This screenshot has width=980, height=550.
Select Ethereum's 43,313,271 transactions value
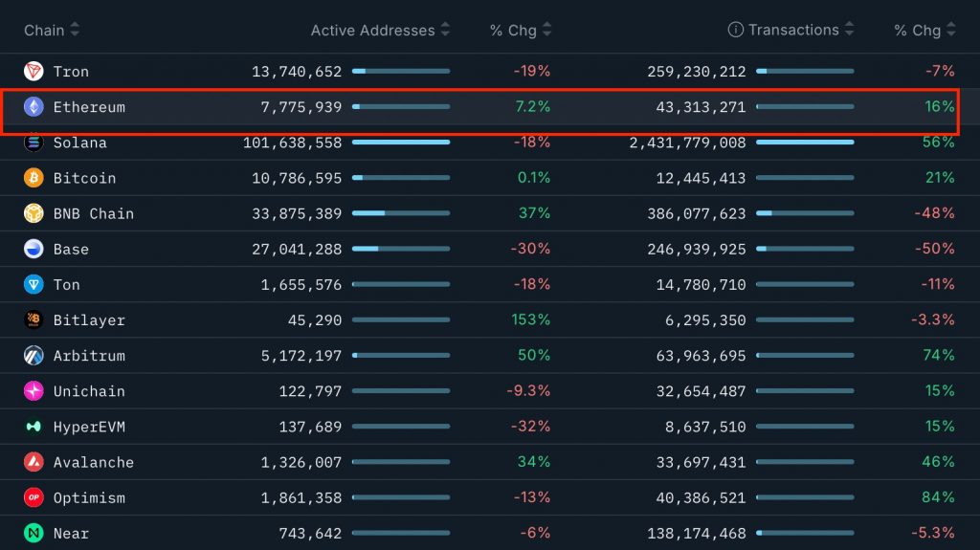tap(701, 107)
